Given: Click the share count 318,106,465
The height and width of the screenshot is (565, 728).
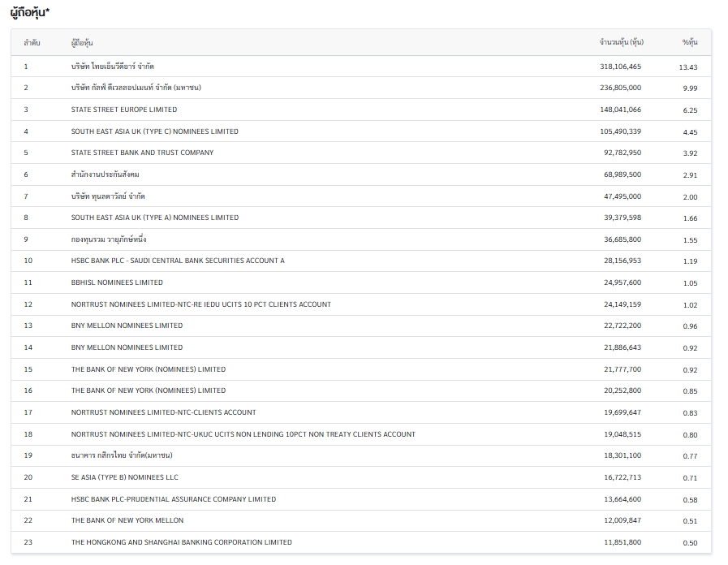Looking at the screenshot, I should 620,67.
